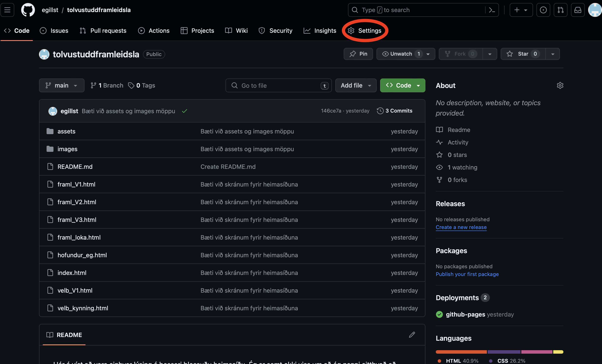
Task: Click commit hash 146ce7a
Action: pos(331,111)
